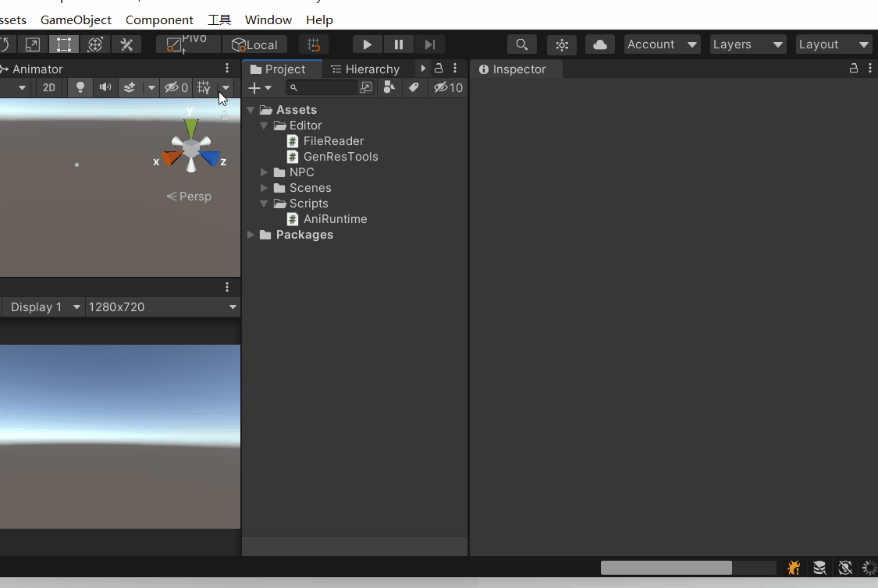The image size is (878, 588).
Task: Open the Project create plus menu
Action: click(x=260, y=88)
